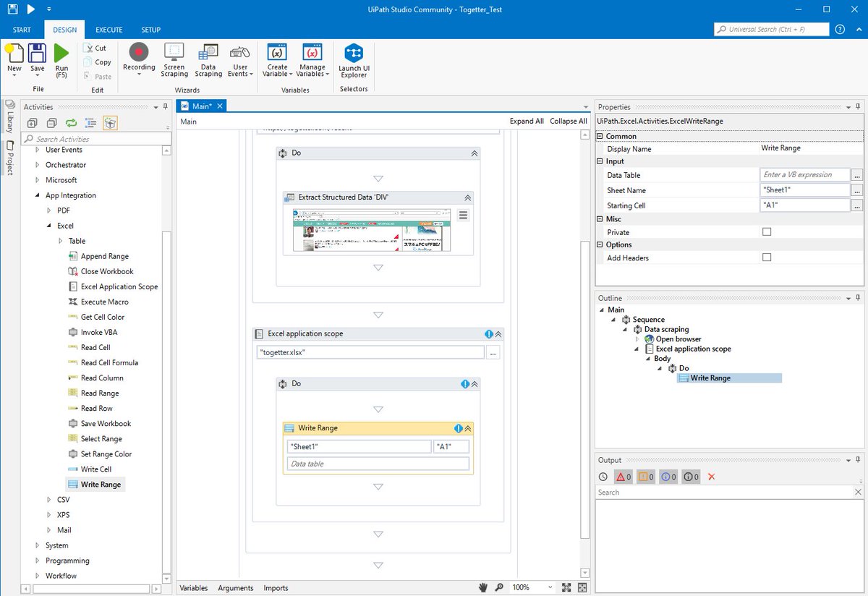Toggle the Private checkbox in Properties
868x596 pixels.
767,232
